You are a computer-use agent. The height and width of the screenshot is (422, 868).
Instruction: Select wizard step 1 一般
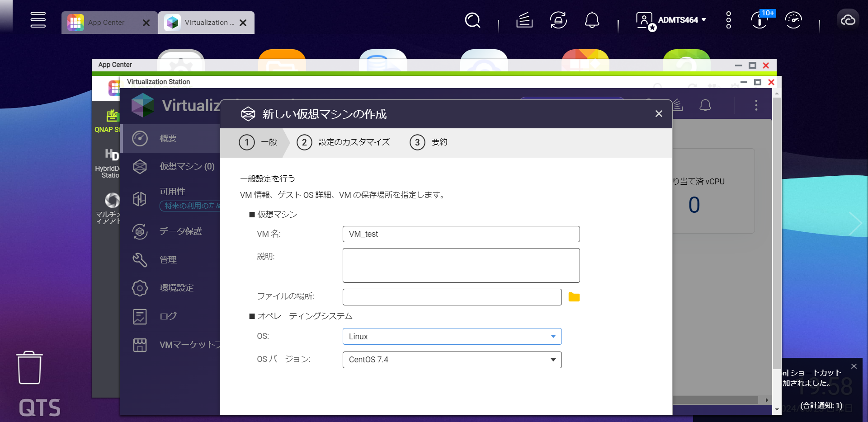(258, 142)
